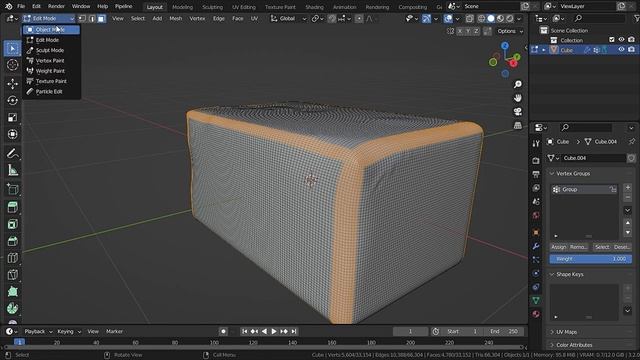Screen dimensions: 640x360
Task: Enable face select mode
Action: coord(101,18)
